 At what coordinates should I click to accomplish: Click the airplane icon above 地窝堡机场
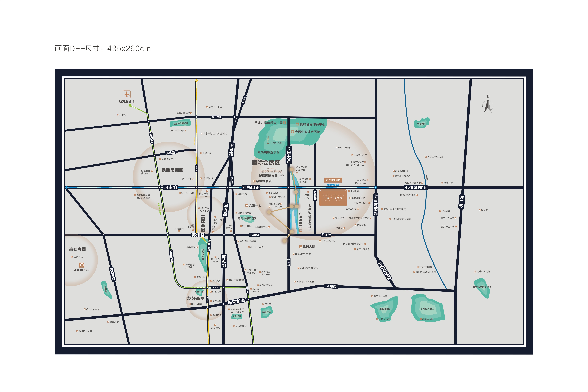[x=127, y=94]
